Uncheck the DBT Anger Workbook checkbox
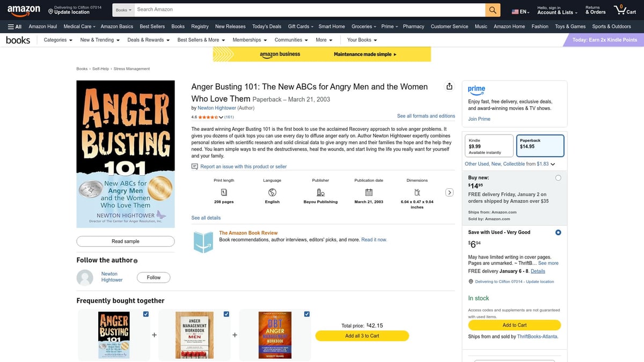This screenshot has height=362, width=644. (x=306, y=314)
